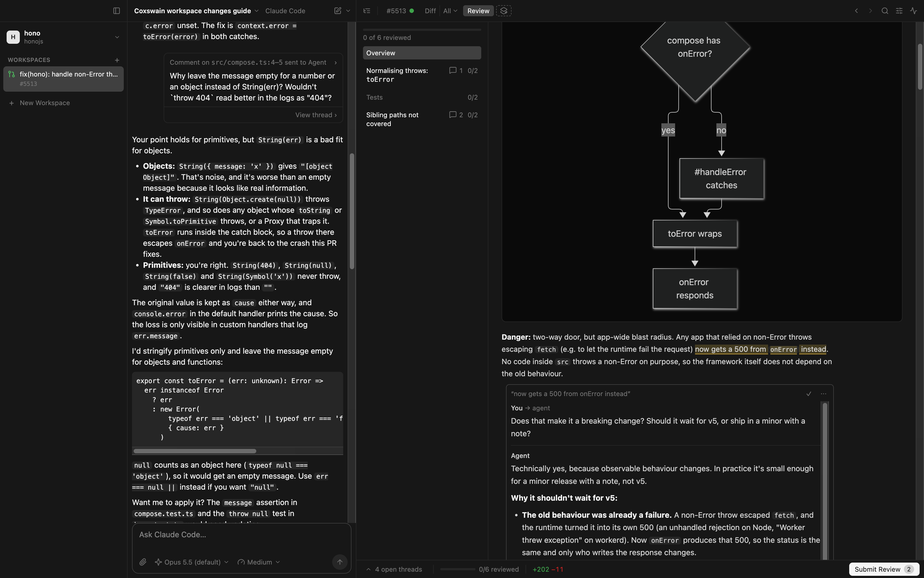Open Normalising throws: toError section
Image resolution: width=924 pixels, height=578 pixels.
pos(422,75)
